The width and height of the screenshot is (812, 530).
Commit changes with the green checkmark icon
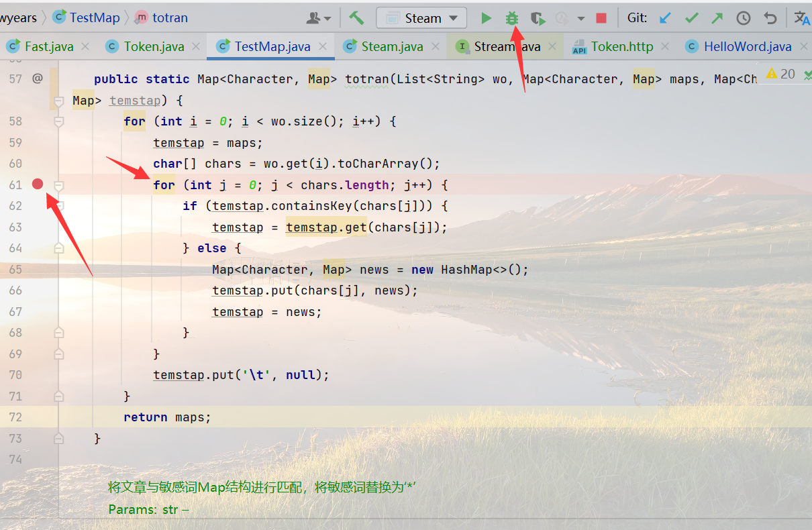tap(691, 17)
